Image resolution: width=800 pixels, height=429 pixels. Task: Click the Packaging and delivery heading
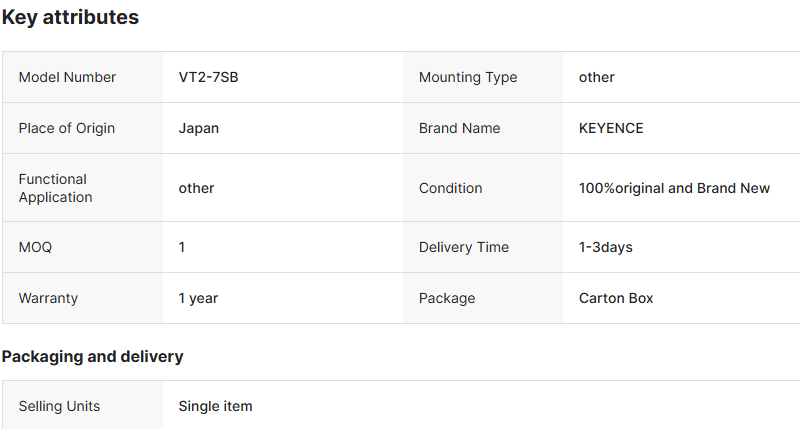point(93,356)
